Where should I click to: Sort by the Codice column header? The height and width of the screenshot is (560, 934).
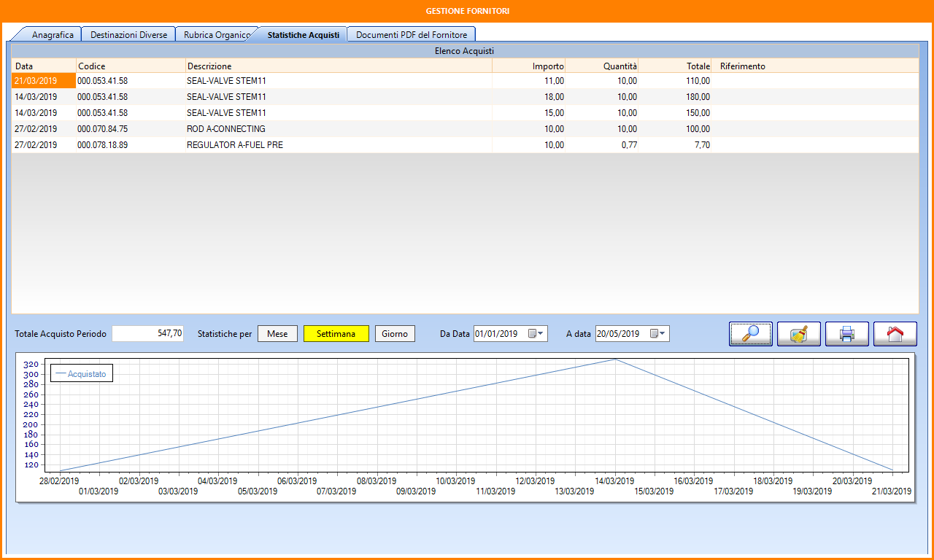[131, 66]
